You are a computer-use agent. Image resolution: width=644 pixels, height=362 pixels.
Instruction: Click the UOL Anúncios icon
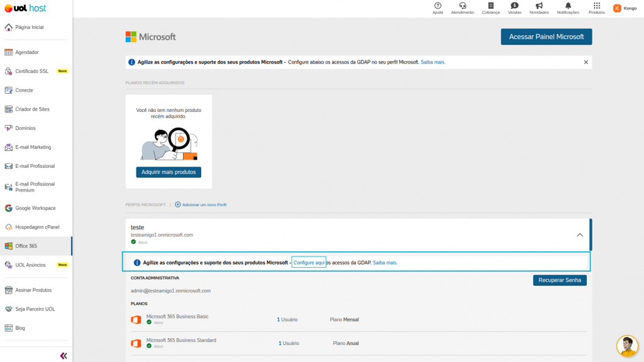click(x=9, y=265)
